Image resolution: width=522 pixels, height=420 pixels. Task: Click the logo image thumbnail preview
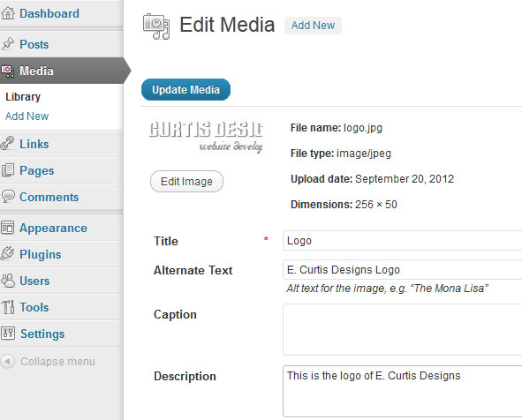tap(206, 137)
